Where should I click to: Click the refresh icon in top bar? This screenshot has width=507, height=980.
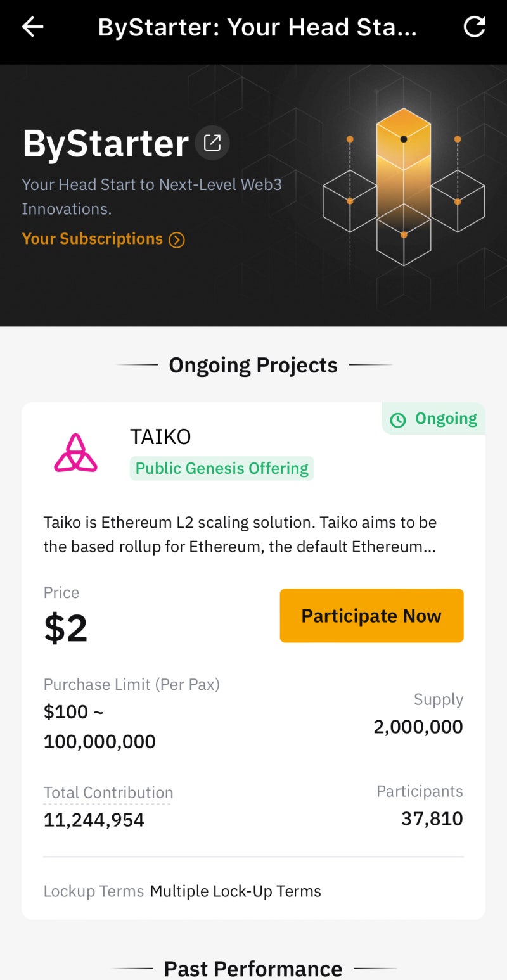[x=475, y=27]
